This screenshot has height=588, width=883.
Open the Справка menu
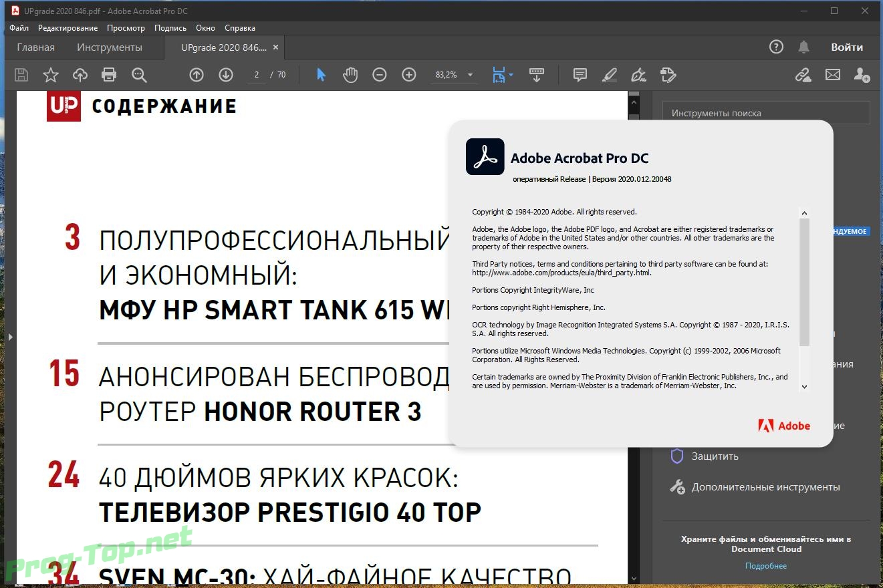[240, 28]
